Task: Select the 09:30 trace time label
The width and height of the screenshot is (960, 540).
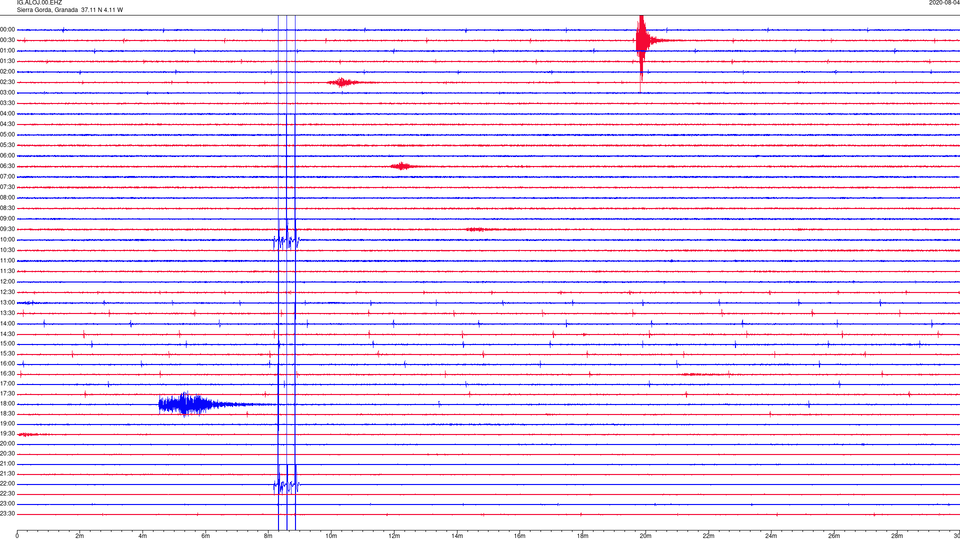Action: [7, 229]
